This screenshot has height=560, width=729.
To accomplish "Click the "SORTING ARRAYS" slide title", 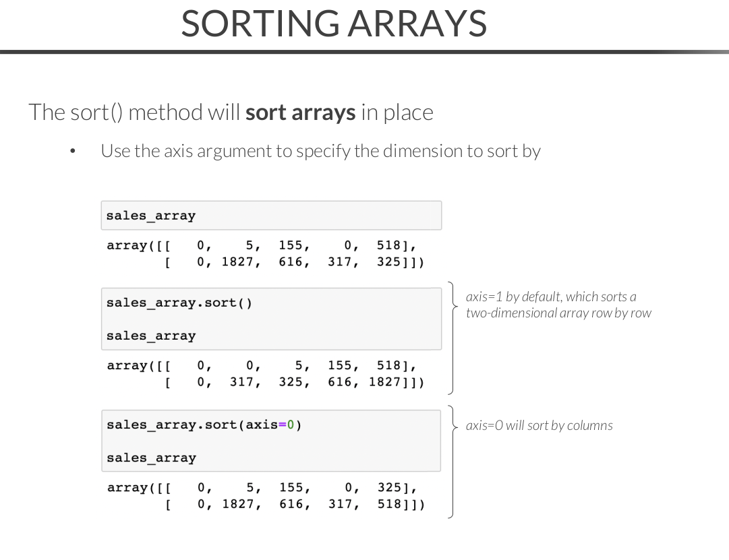I will click(334, 23).
